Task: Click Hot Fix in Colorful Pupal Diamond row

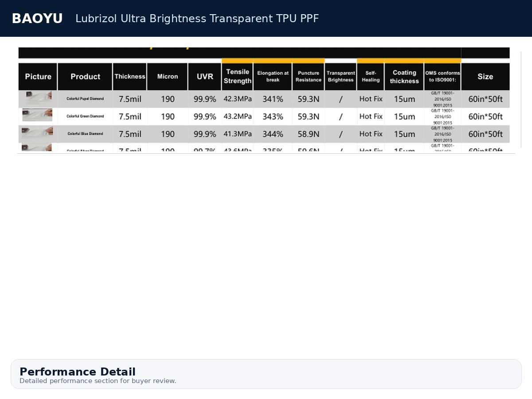Action: click(x=371, y=99)
